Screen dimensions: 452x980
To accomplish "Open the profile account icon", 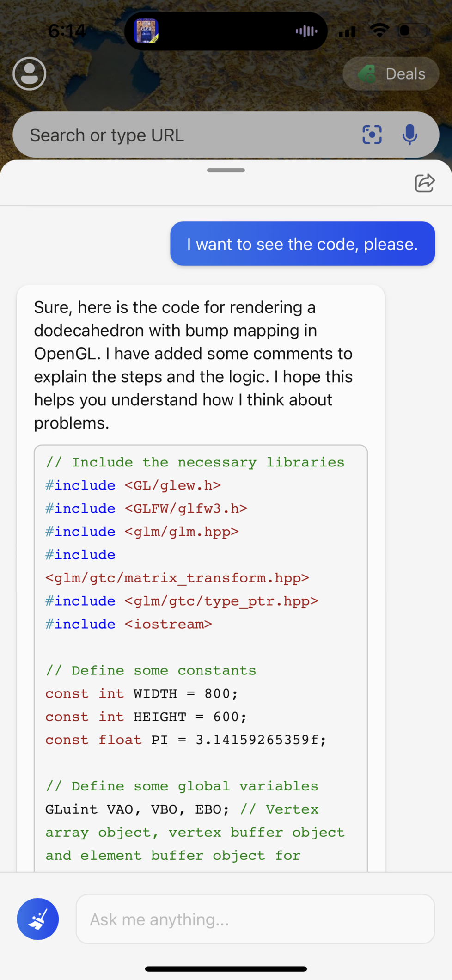I will 30,73.
